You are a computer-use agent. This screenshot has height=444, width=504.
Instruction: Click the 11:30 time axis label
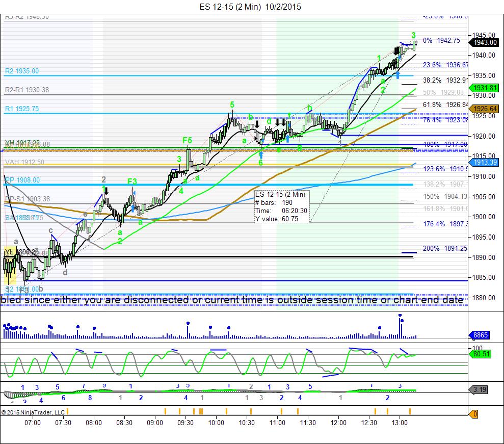[x=308, y=423]
